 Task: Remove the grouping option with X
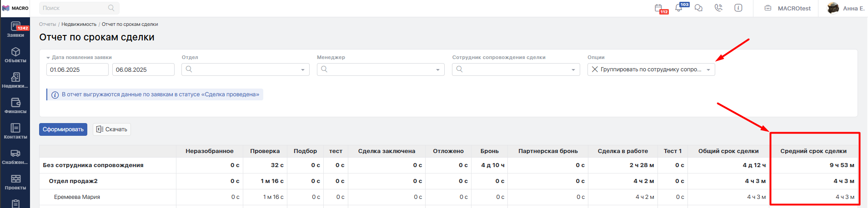click(x=595, y=69)
